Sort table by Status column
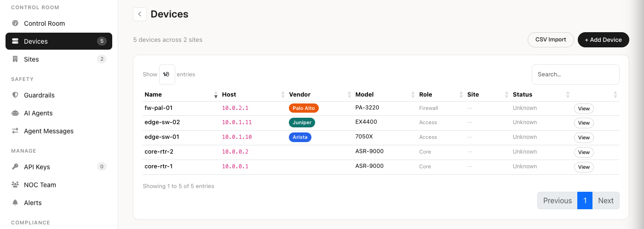Screen dimensions: 644x229 point(541,94)
